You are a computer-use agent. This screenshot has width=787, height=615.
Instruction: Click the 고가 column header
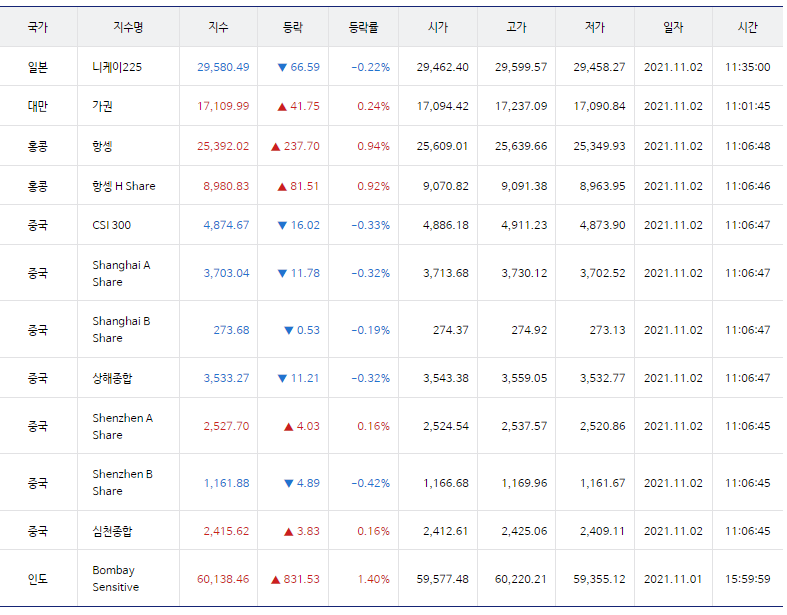click(516, 27)
